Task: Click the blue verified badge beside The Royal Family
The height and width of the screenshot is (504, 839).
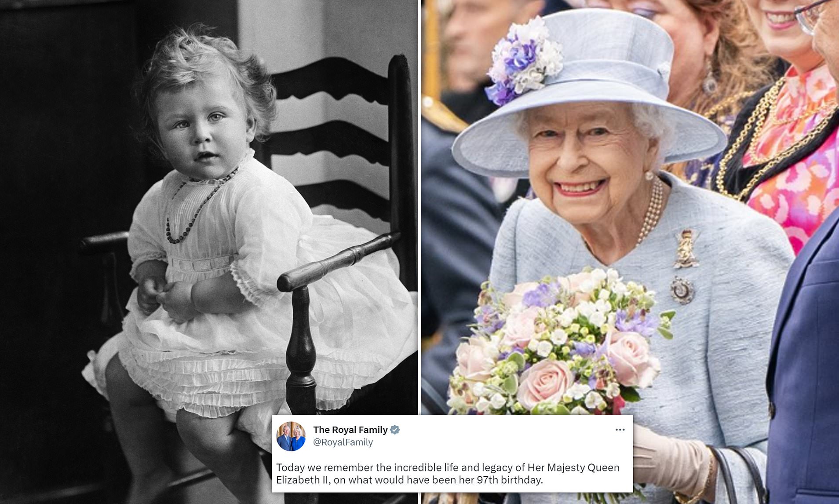Action: pos(395,430)
